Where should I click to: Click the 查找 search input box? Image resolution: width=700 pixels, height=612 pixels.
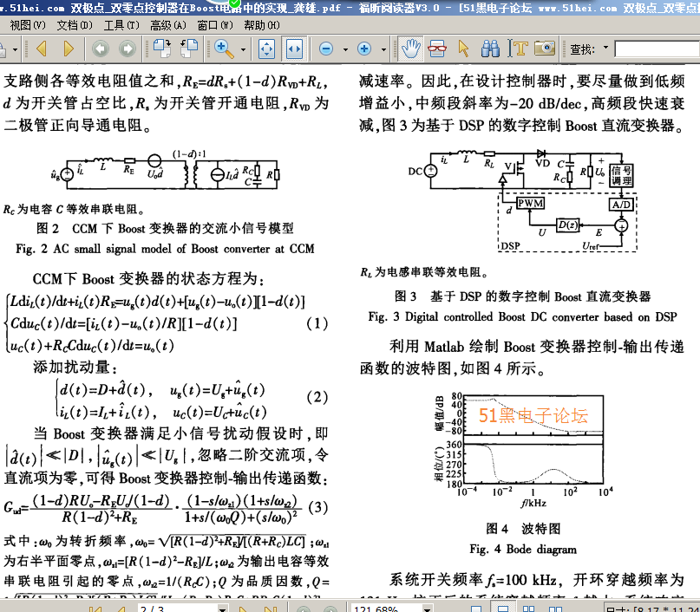(657, 49)
